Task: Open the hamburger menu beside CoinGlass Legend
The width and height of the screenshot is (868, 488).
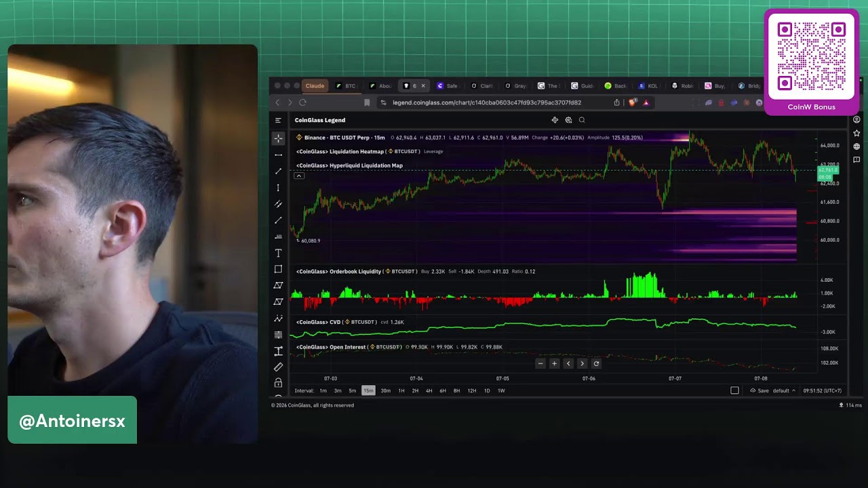Action: (278, 120)
